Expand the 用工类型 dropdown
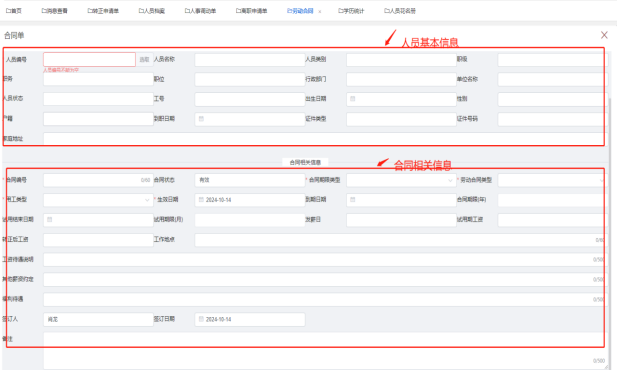The height and width of the screenshot is (371, 617). pyautogui.click(x=147, y=200)
